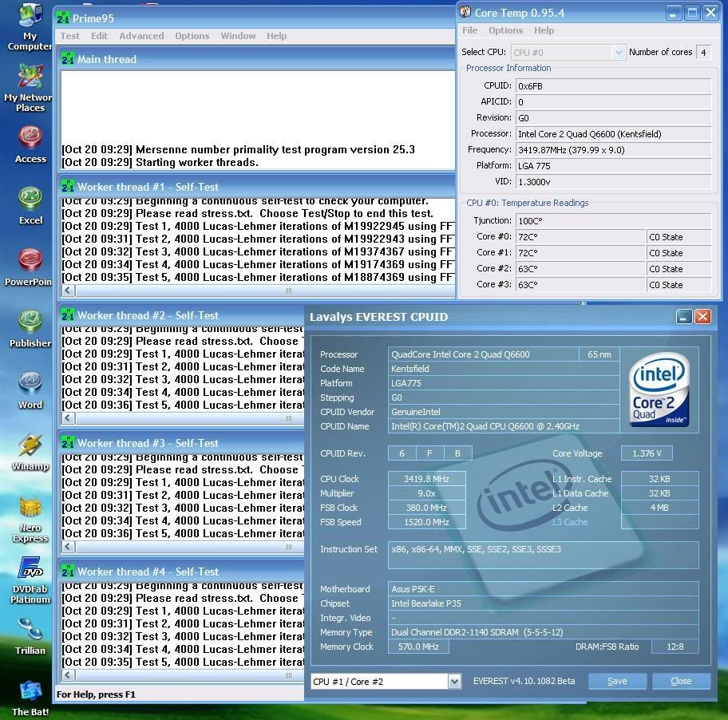Screen dimensions: 728x720
Task: Launch Excel from the desktop
Action: point(30,206)
